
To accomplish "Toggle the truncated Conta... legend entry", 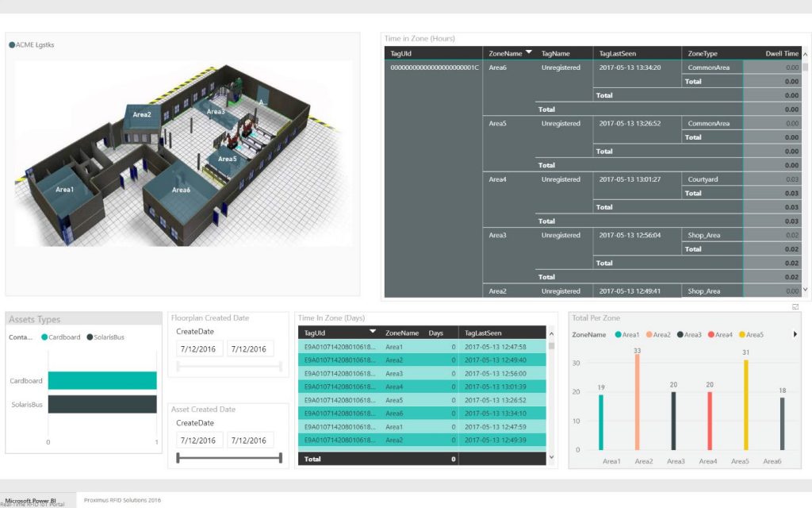I will pos(20,337).
